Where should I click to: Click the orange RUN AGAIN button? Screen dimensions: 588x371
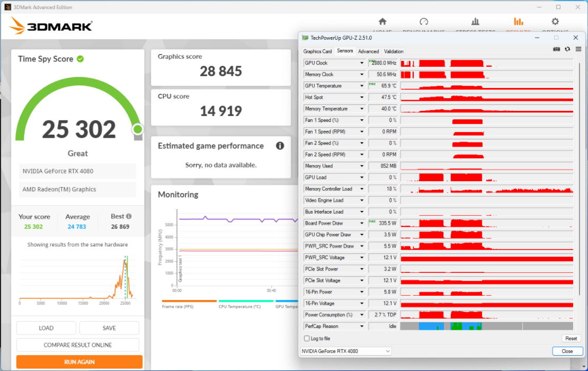coord(79,362)
